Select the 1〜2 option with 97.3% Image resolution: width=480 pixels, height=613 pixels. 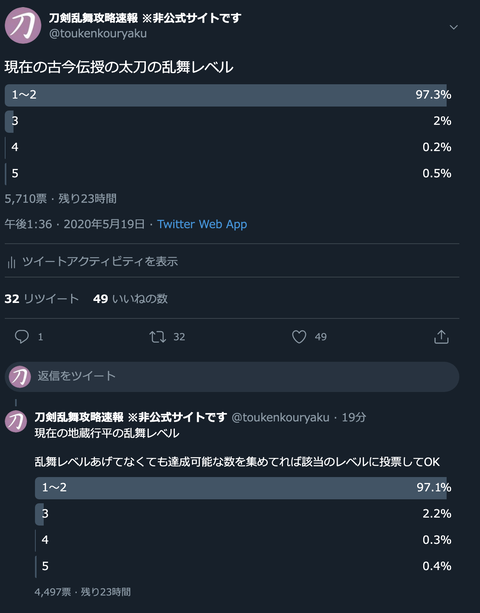click(x=228, y=95)
